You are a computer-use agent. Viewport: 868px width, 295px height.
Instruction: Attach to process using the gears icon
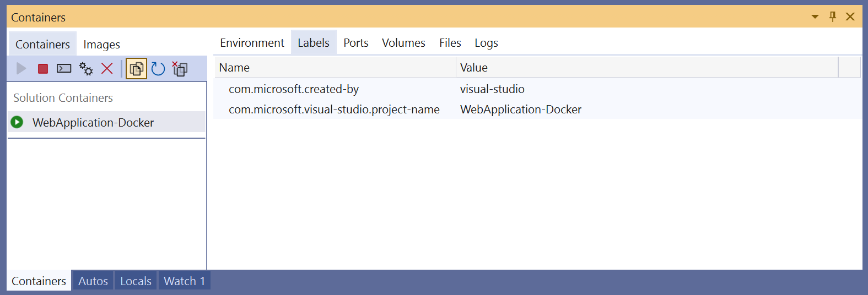[x=86, y=69]
